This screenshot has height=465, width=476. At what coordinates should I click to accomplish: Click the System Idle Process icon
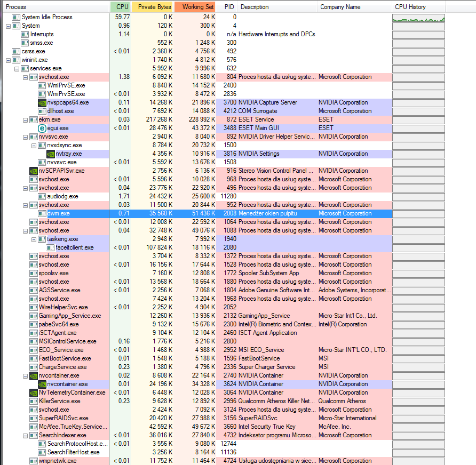pos(16,17)
